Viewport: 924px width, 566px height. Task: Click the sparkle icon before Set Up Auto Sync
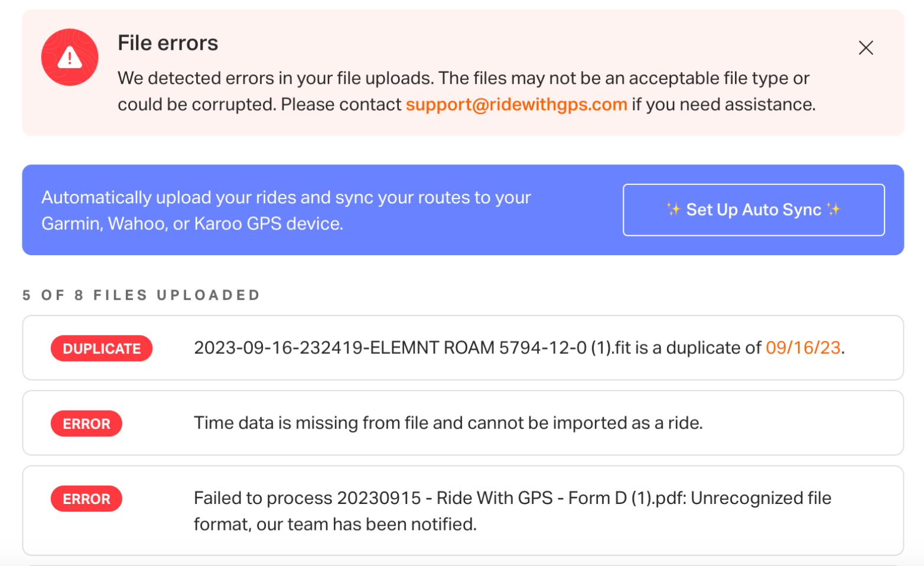673,209
